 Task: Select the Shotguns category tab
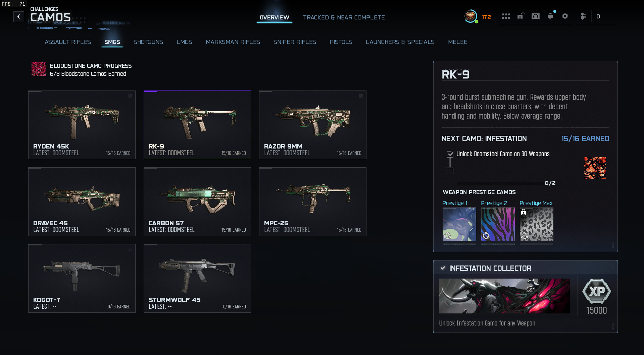(148, 42)
